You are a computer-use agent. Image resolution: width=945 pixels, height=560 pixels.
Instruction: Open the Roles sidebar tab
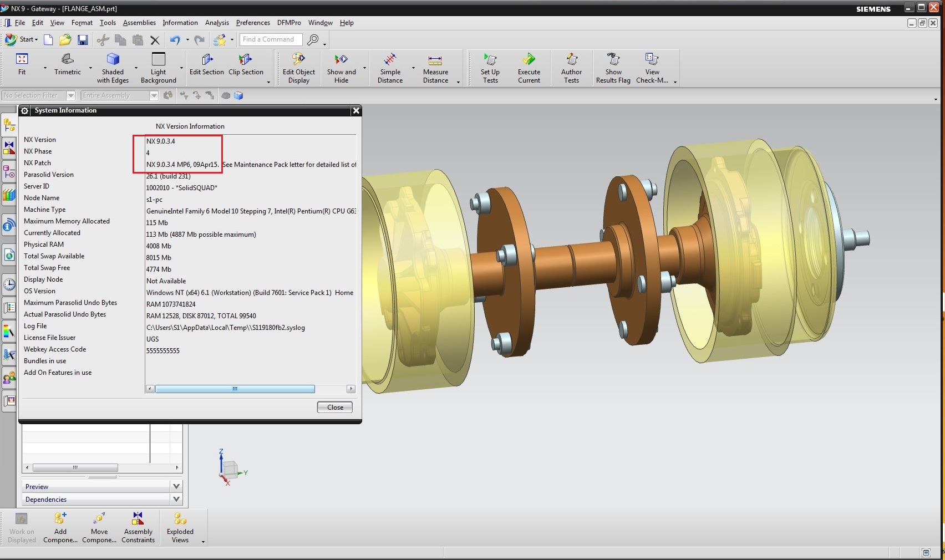click(9, 379)
